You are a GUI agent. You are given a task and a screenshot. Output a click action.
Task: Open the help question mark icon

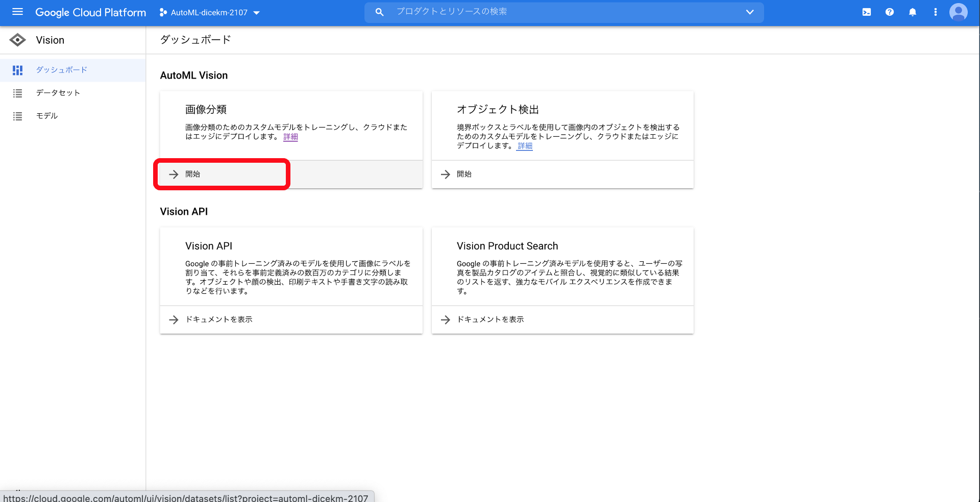(889, 12)
